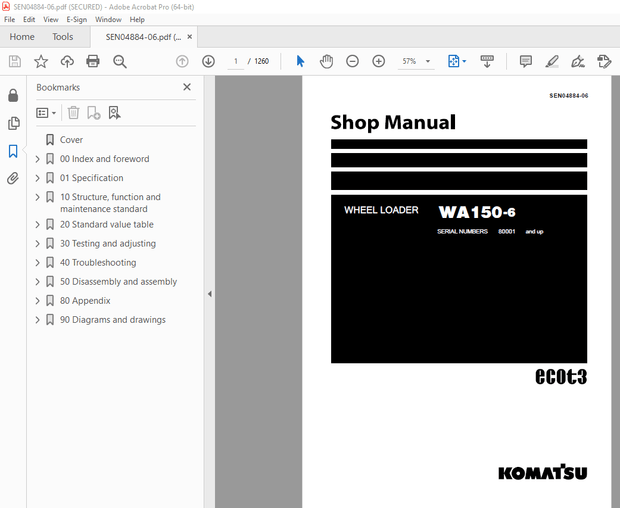
Task: Click the scrolling mode keyboard icon
Action: (487, 61)
